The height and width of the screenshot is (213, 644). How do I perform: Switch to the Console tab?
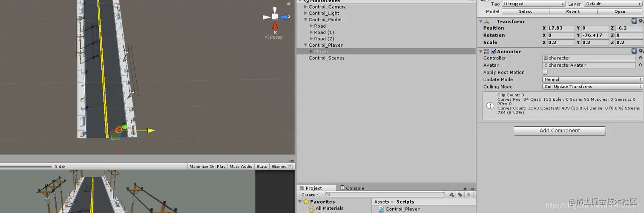click(x=352, y=188)
